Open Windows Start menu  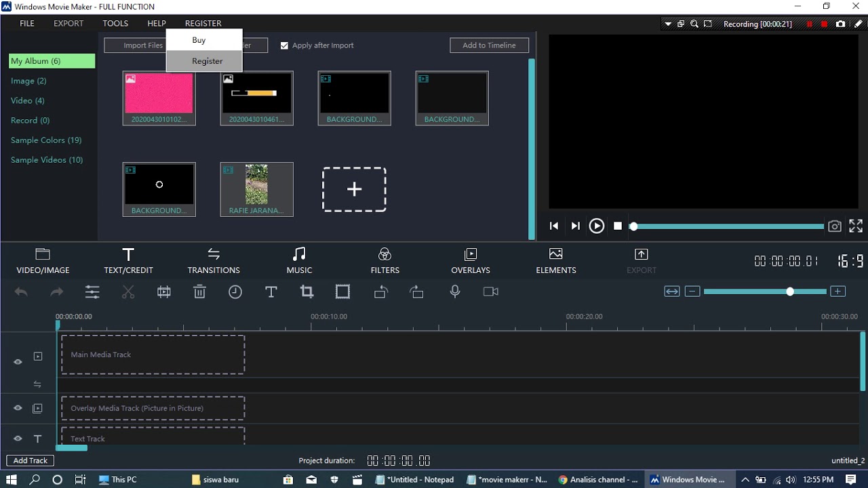(x=12, y=479)
